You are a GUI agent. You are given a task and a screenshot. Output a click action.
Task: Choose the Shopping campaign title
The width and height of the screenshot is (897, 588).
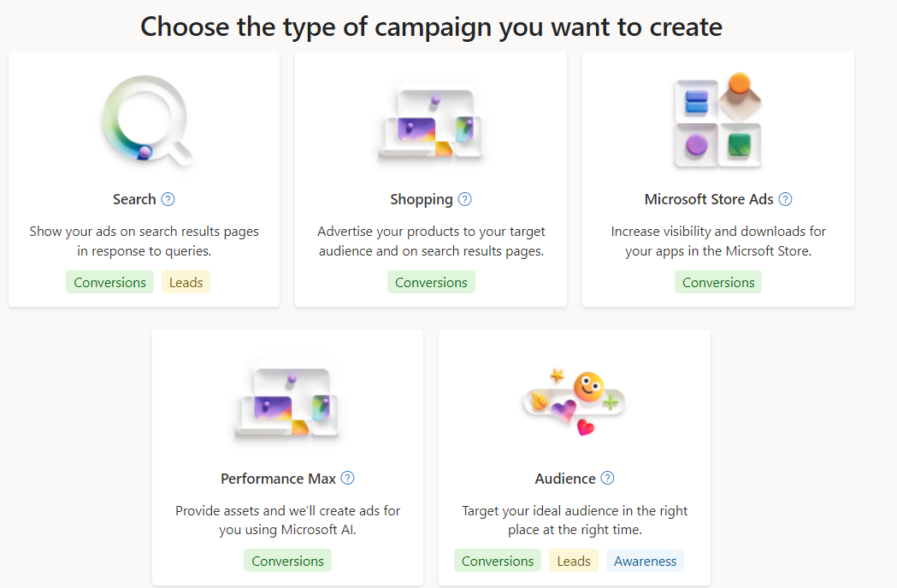click(422, 200)
